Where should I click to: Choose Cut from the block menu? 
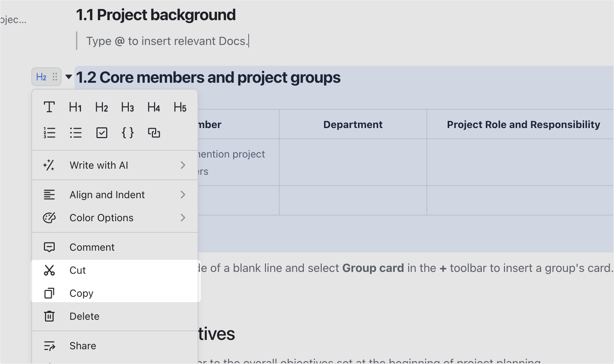click(x=115, y=270)
